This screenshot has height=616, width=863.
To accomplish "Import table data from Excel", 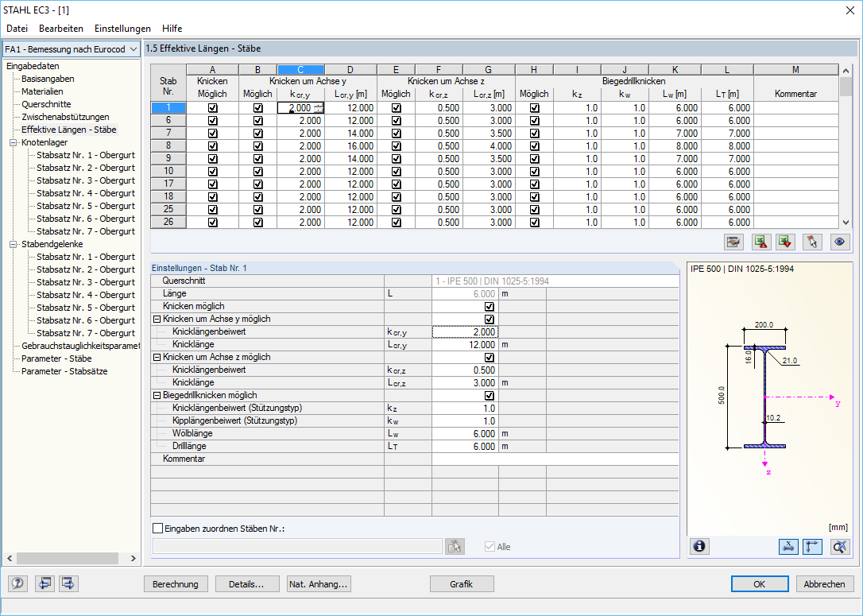I will (x=785, y=242).
